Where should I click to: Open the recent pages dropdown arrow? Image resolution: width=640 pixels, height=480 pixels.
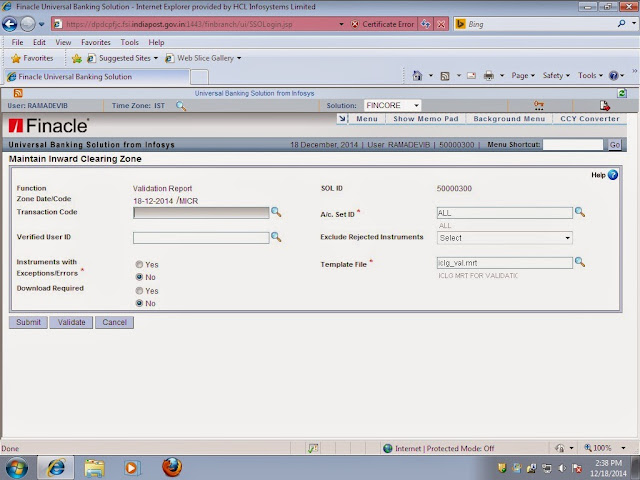click(x=41, y=24)
